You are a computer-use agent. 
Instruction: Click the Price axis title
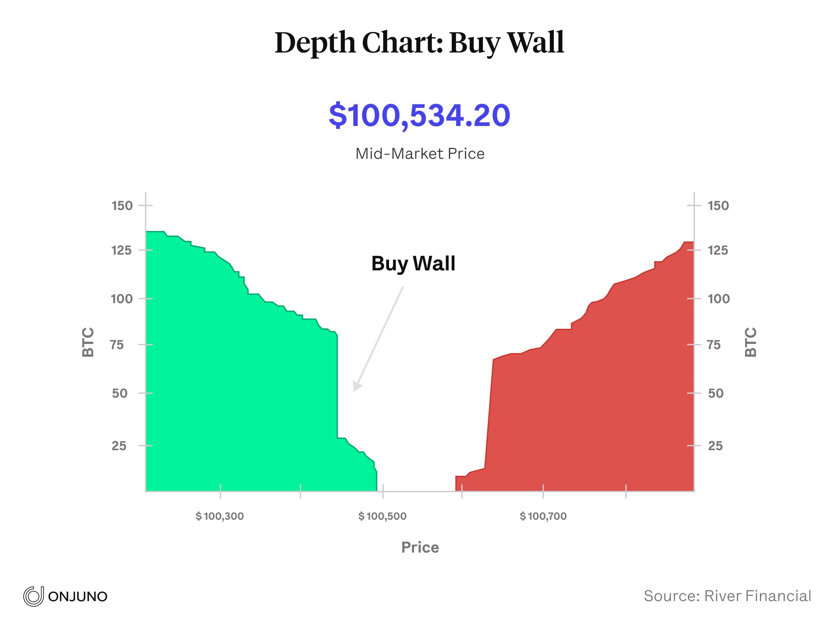point(420,547)
